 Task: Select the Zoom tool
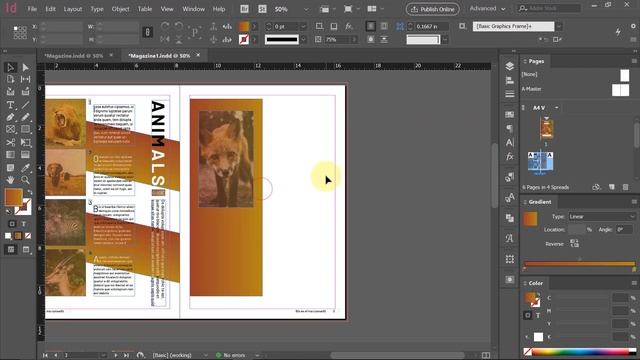pyautogui.click(x=25, y=180)
